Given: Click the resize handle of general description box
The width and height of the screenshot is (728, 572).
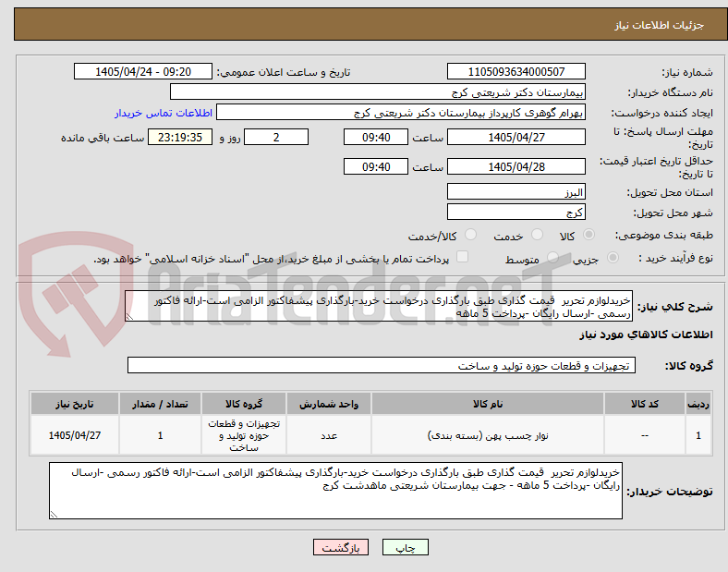Looking at the screenshot, I should pyautogui.click(x=129, y=317).
